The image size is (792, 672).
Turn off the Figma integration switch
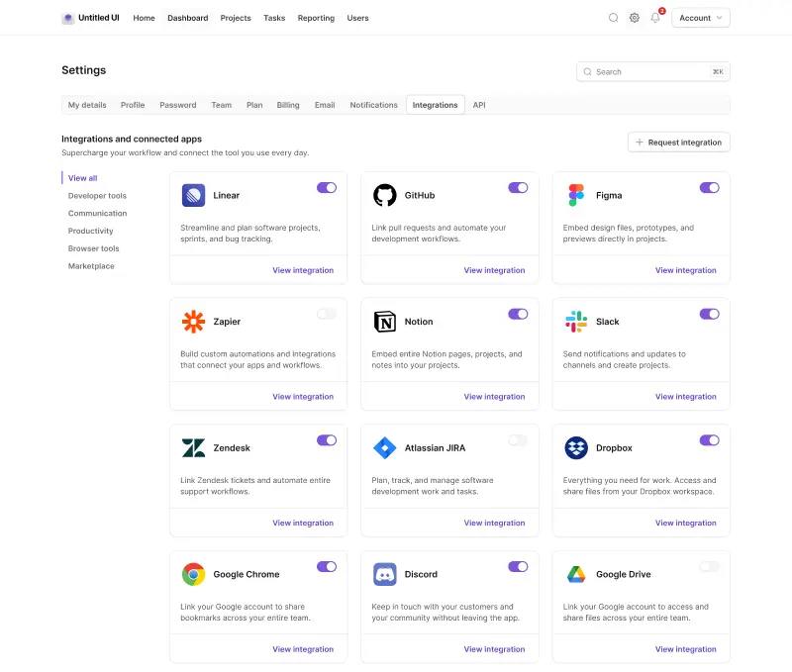[710, 188]
